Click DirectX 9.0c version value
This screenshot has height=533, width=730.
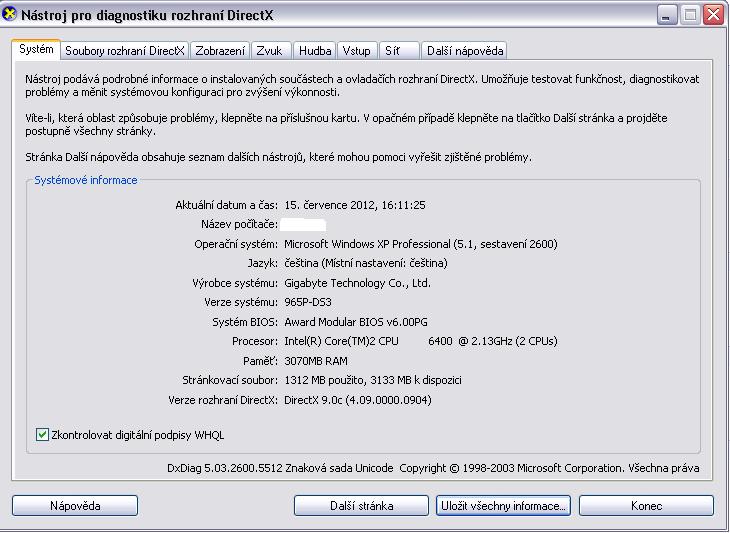coord(358,400)
